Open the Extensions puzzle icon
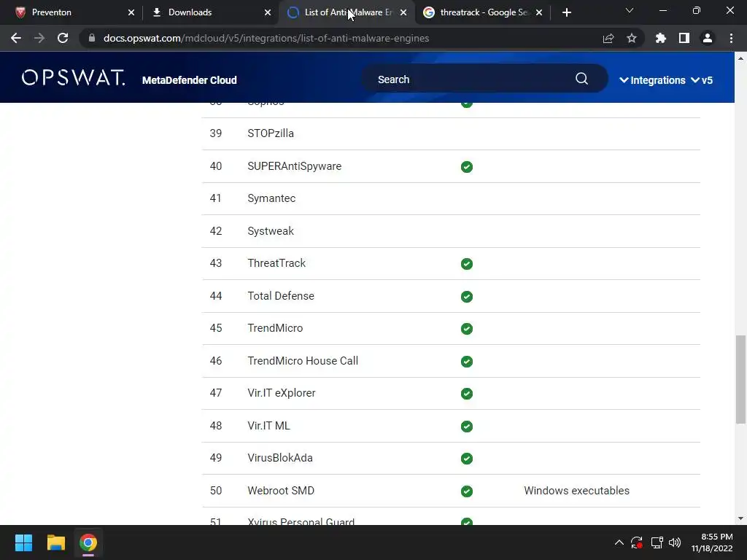The image size is (747, 560). [x=661, y=38]
